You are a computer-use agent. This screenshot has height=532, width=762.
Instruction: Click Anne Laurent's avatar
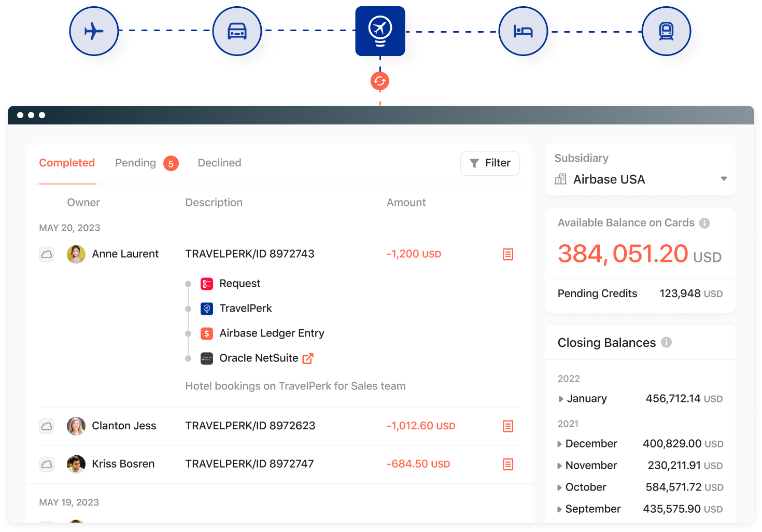[76, 254]
